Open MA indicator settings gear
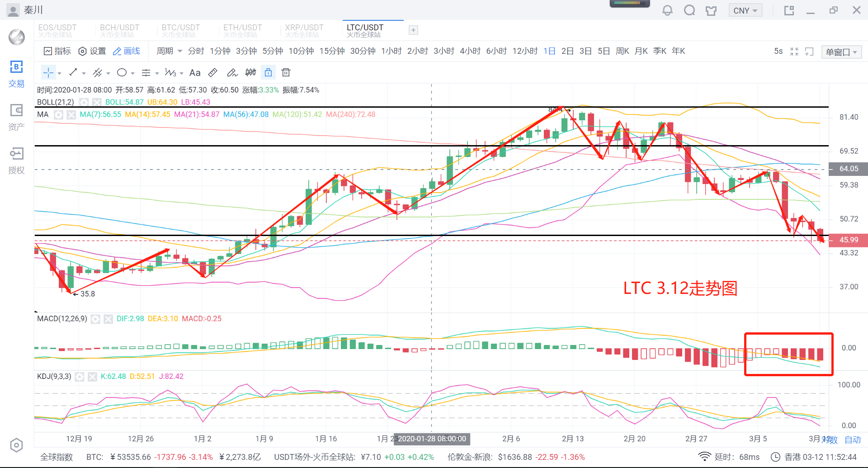The width and height of the screenshot is (868, 468). click(58, 114)
